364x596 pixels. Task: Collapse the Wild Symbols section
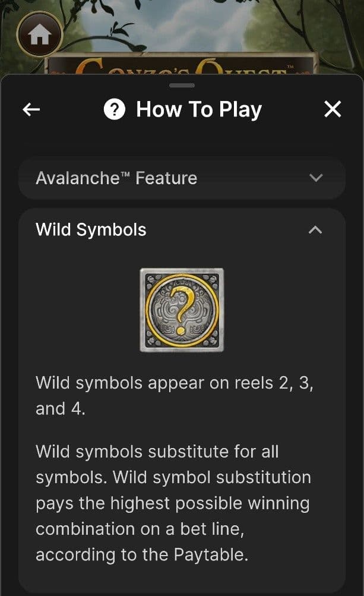[182, 229]
